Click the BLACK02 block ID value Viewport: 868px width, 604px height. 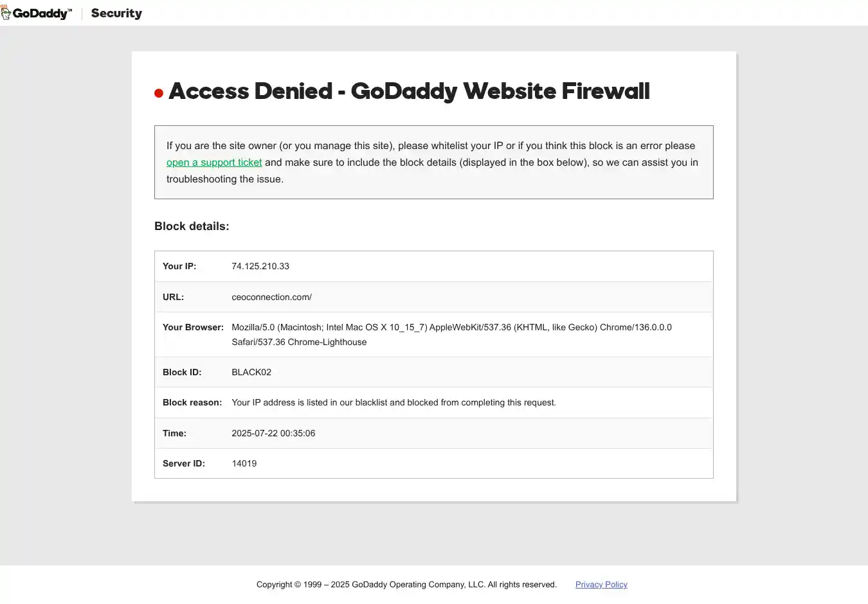click(251, 372)
